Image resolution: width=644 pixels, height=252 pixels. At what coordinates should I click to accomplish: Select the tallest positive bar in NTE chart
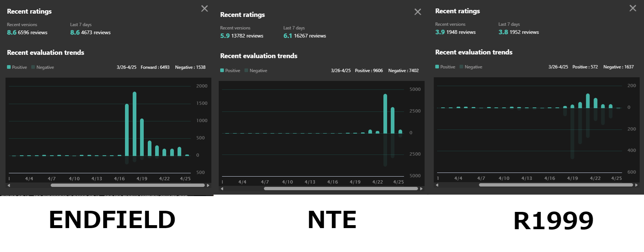(385, 114)
